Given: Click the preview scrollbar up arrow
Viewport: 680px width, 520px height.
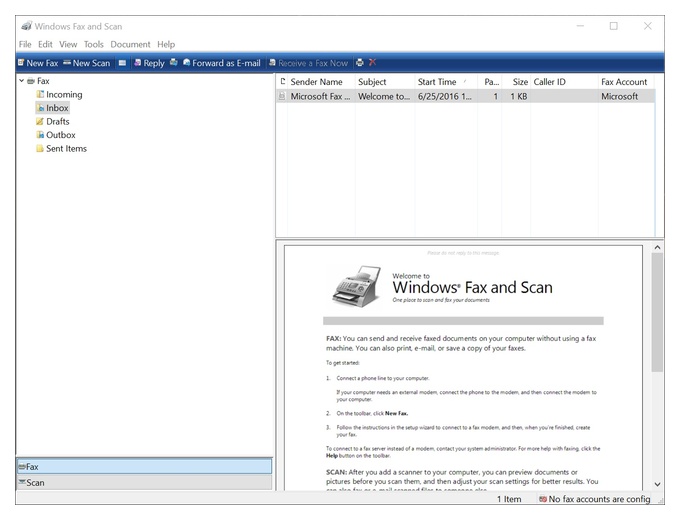Looking at the screenshot, I should pos(657,247).
